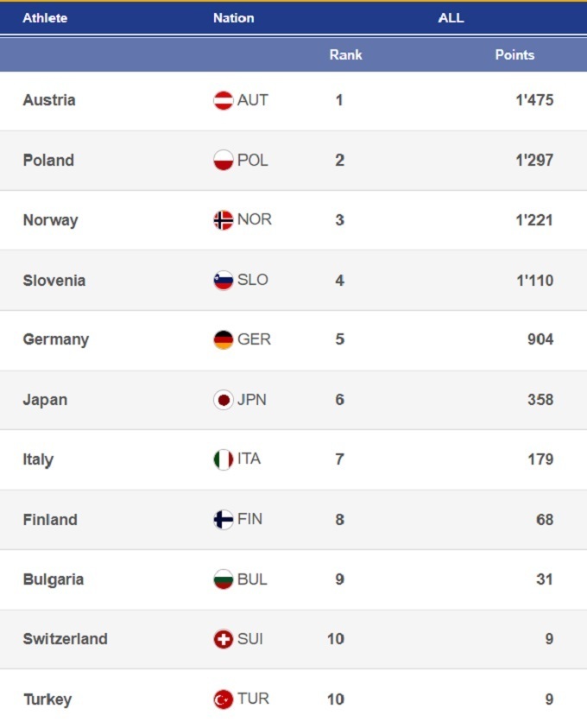
Task: Click Austria's 1'475 points value
Action: click(534, 100)
